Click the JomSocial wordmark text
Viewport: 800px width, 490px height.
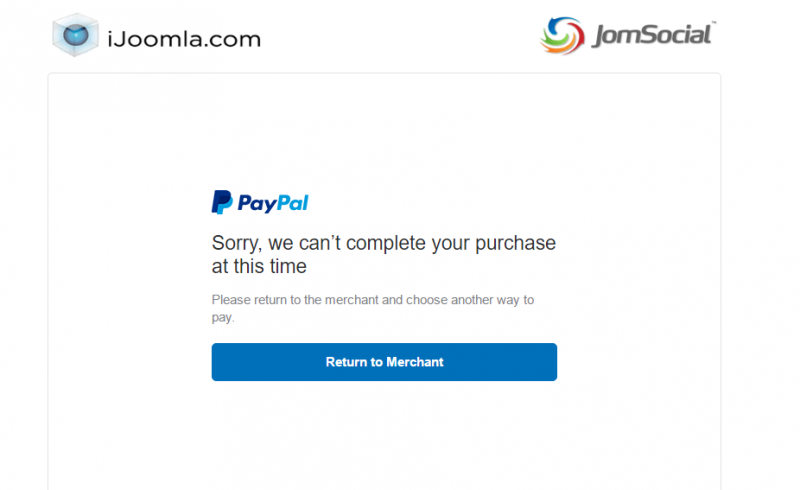tap(652, 35)
